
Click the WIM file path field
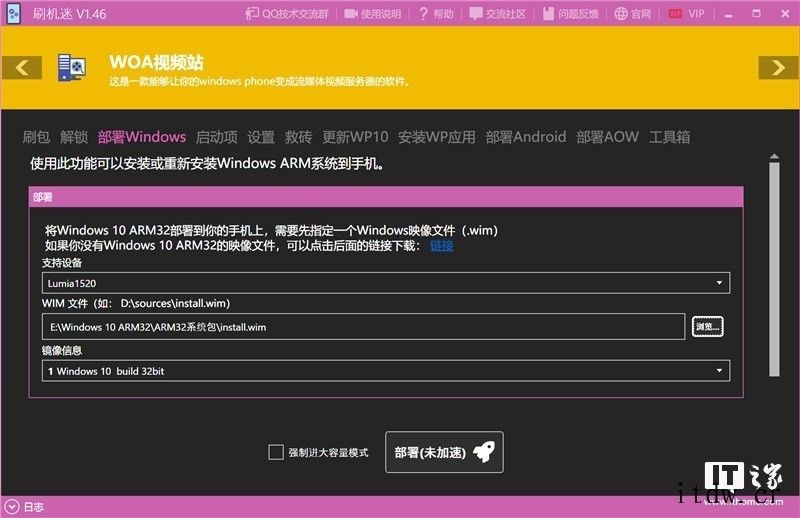[363, 327]
